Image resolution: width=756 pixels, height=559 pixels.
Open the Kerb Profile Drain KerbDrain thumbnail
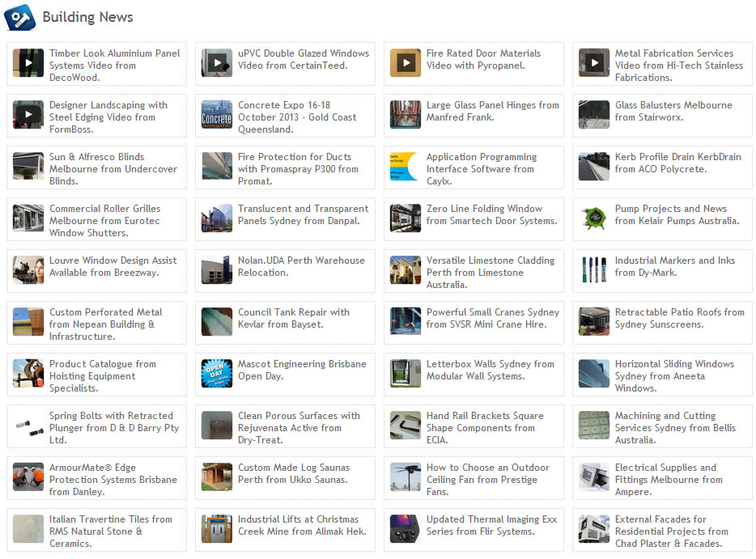594,167
